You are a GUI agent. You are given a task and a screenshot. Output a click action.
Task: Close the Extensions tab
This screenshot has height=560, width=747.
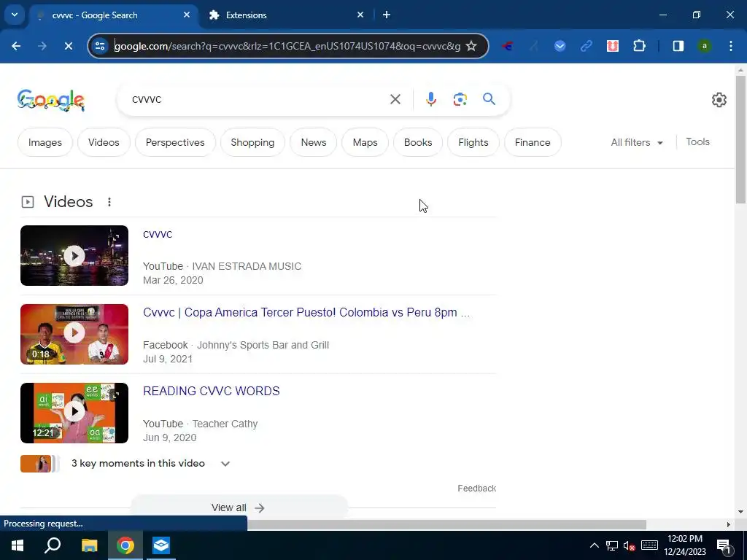tap(360, 15)
